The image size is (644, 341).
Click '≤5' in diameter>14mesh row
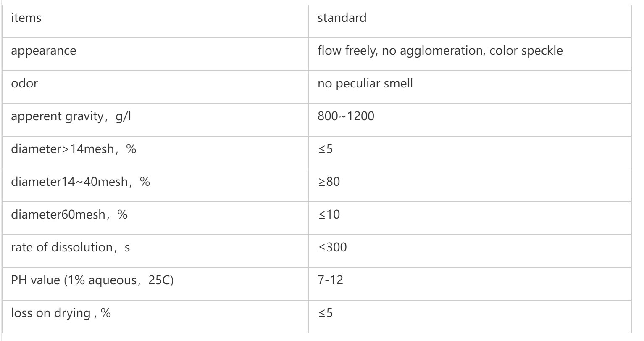pyautogui.click(x=326, y=149)
